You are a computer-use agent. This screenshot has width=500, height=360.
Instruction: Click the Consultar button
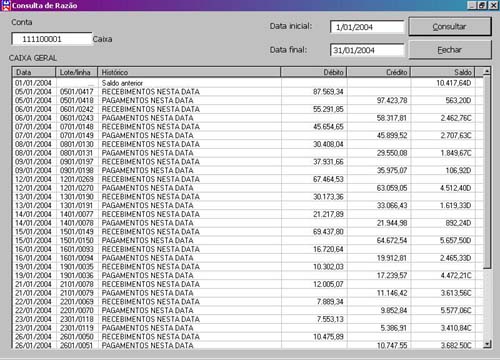(450, 26)
